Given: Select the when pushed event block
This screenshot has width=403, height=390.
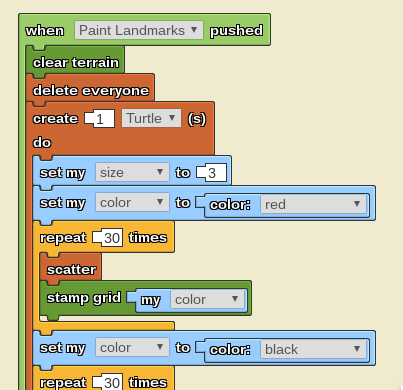Looking at the screenshot, I should point(144,30).
